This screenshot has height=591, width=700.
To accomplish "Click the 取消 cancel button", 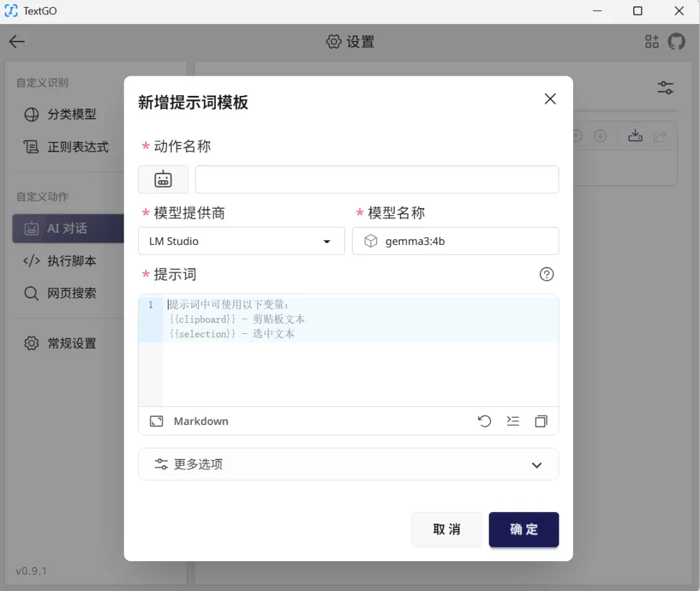I will tap(447, 529).
